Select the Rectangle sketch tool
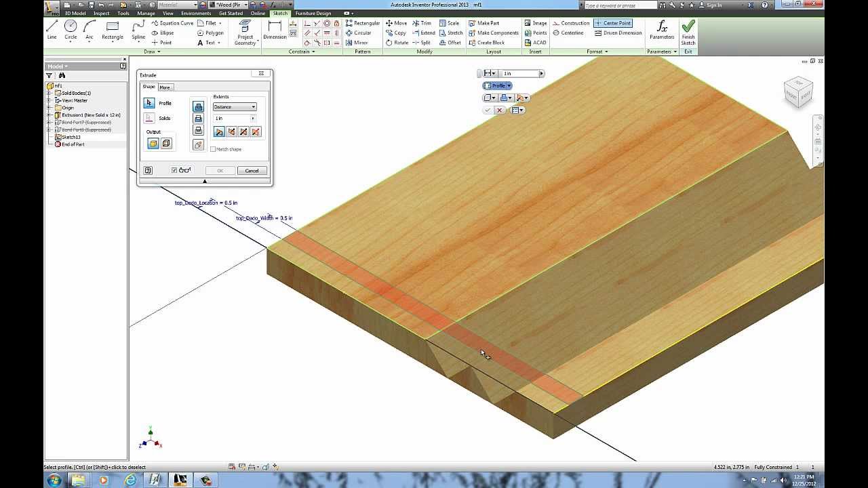Image resolution: width=868 pixels, height=488 pixels. tap(113, 30)
